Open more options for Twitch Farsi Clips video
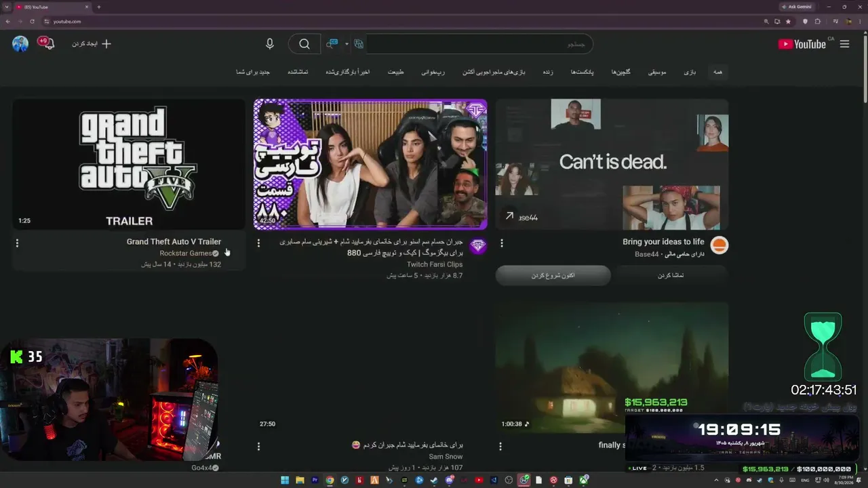 tap(258, 243)
